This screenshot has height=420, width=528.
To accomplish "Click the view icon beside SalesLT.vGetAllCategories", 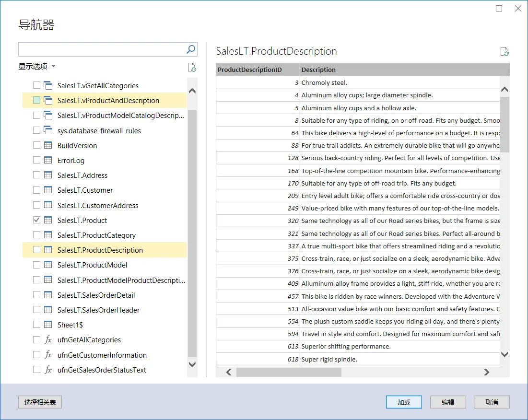I will (x=48, y=85).
